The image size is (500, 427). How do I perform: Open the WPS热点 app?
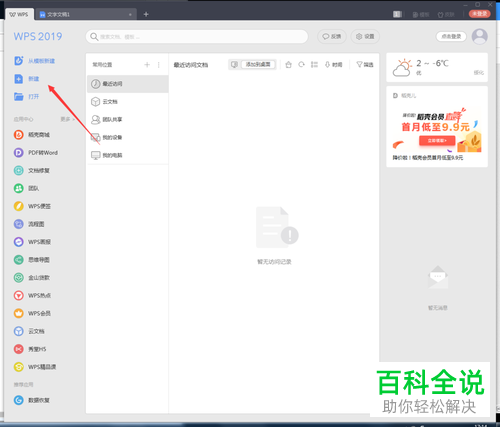(32, 295)
